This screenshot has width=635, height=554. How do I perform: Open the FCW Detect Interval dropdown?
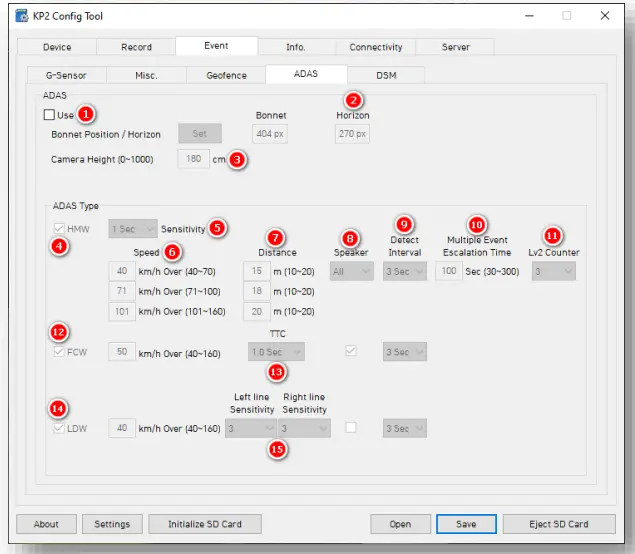[405, 352]
